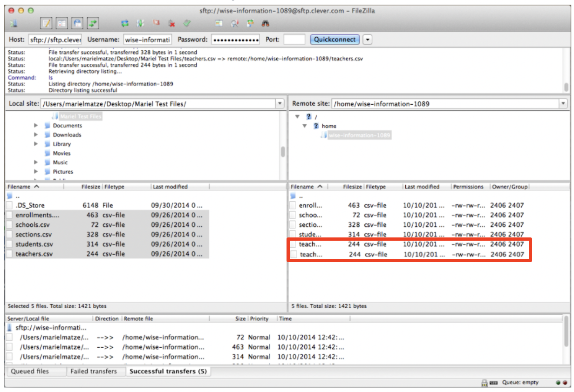Open the Quickconnect history dropdown
This screenshot has height=392, width=574.
tap(368, 40)
